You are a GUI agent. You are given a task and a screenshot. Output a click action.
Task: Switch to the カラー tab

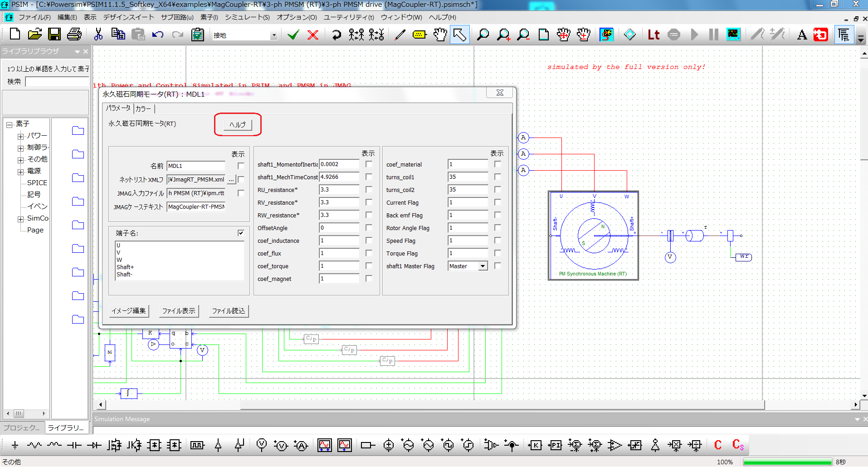[143, 108]
